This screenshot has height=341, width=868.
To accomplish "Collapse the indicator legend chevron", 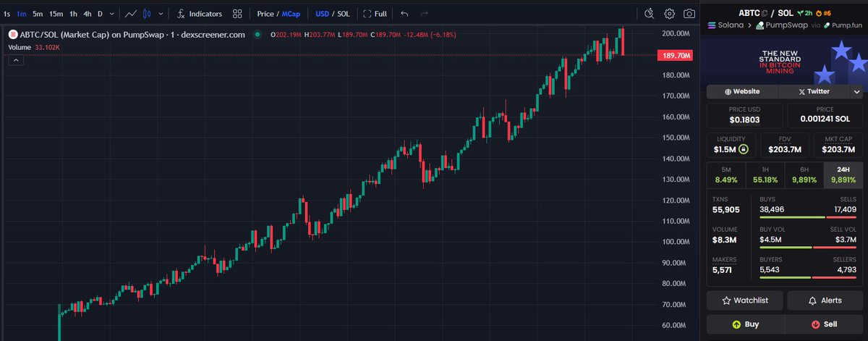I will click(x=16, y=60).
